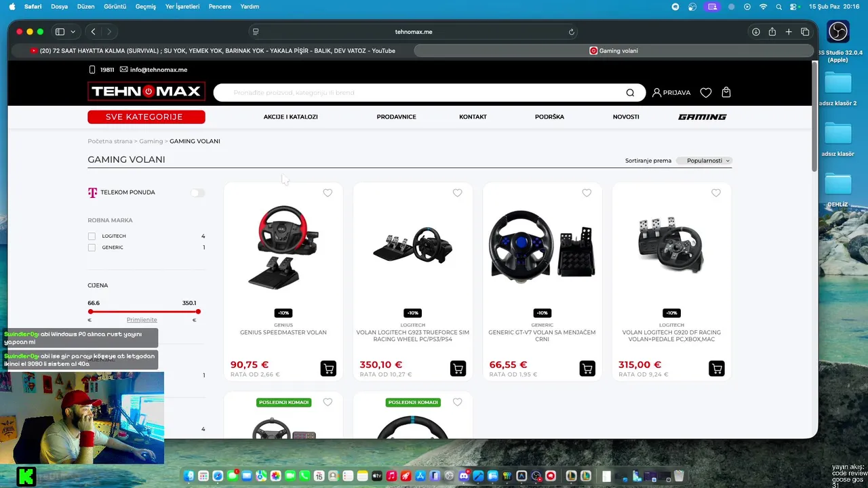868x488 pixels.
Task: Click Gaming breadcrumb link
Action: [x=151, y=141]
